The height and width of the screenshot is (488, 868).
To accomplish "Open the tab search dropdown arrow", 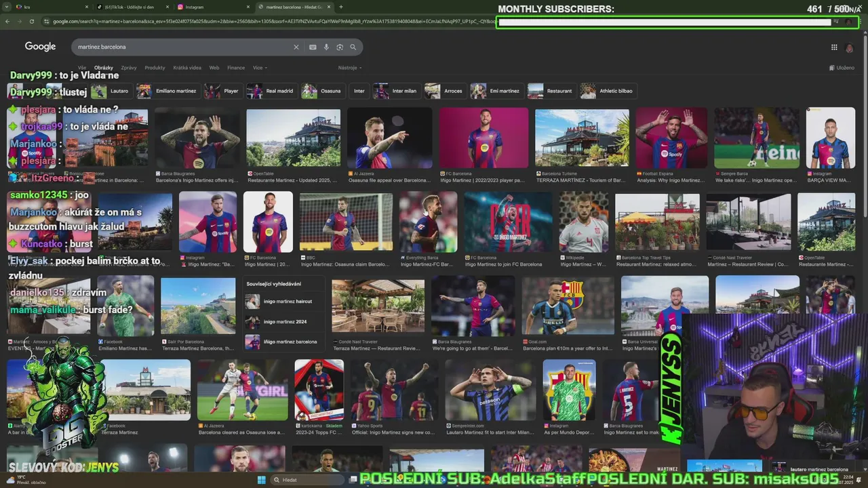I will tap(7, 7).
